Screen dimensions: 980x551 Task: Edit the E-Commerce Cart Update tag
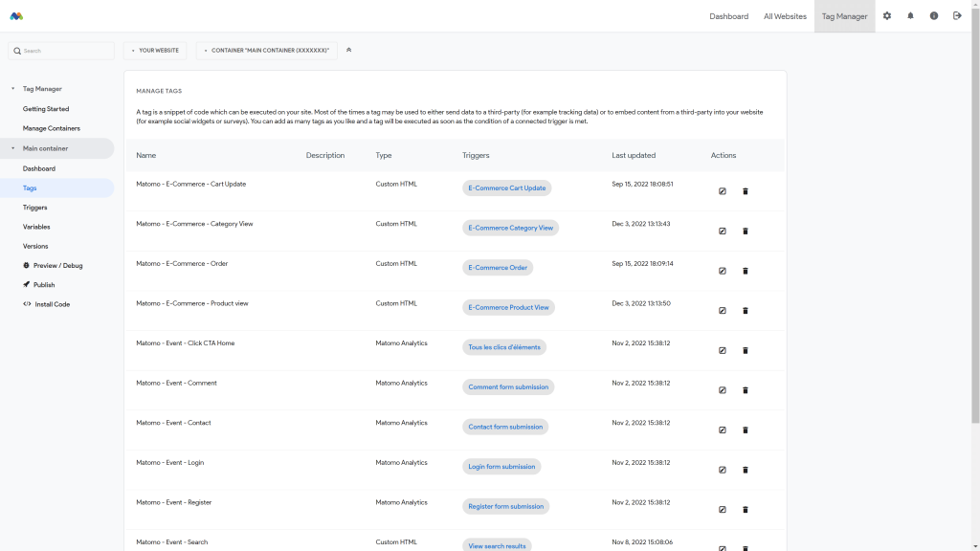tap(722, 191)
